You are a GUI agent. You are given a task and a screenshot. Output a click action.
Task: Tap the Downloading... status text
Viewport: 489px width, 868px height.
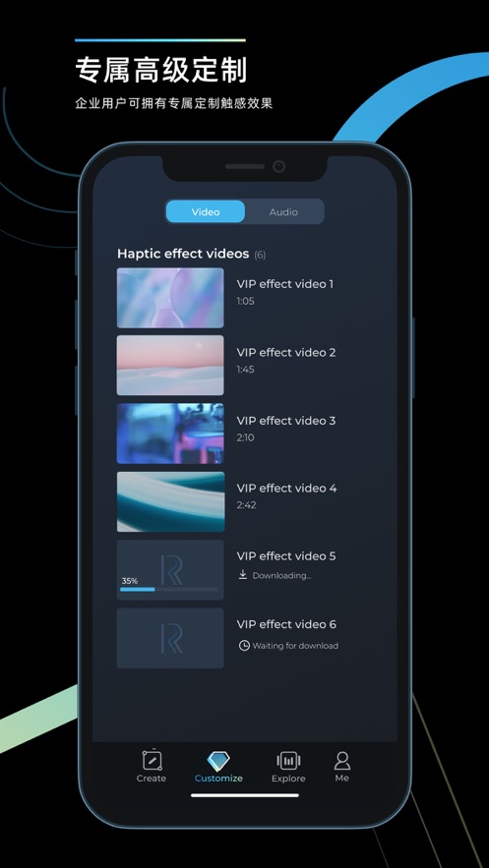click(x=281, y=576)
